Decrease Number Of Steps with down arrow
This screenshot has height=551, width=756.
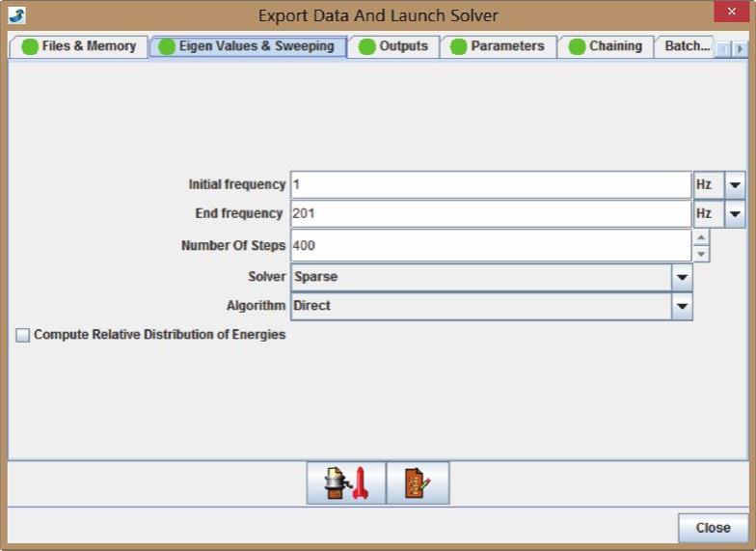tap(701, 254)
